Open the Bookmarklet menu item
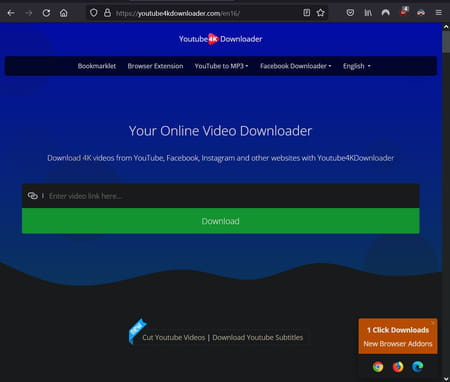 click(97, 66)
